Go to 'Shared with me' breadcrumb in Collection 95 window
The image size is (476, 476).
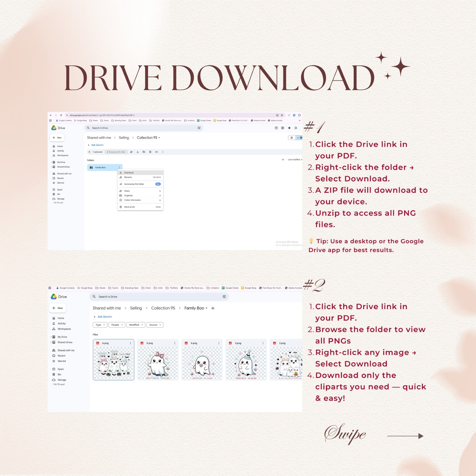tap(99, 138)
